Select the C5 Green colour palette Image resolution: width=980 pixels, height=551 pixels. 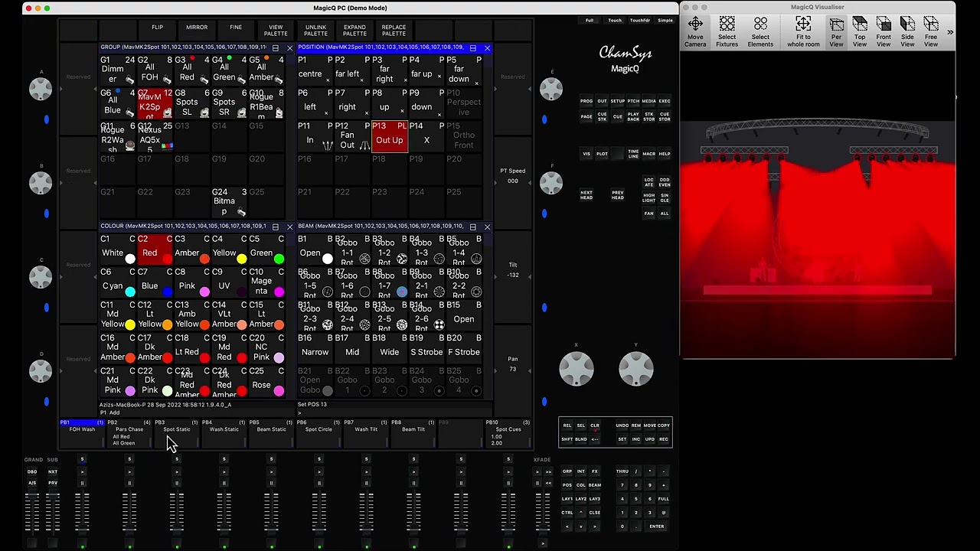pyautogui.click(x=267, y=249)
